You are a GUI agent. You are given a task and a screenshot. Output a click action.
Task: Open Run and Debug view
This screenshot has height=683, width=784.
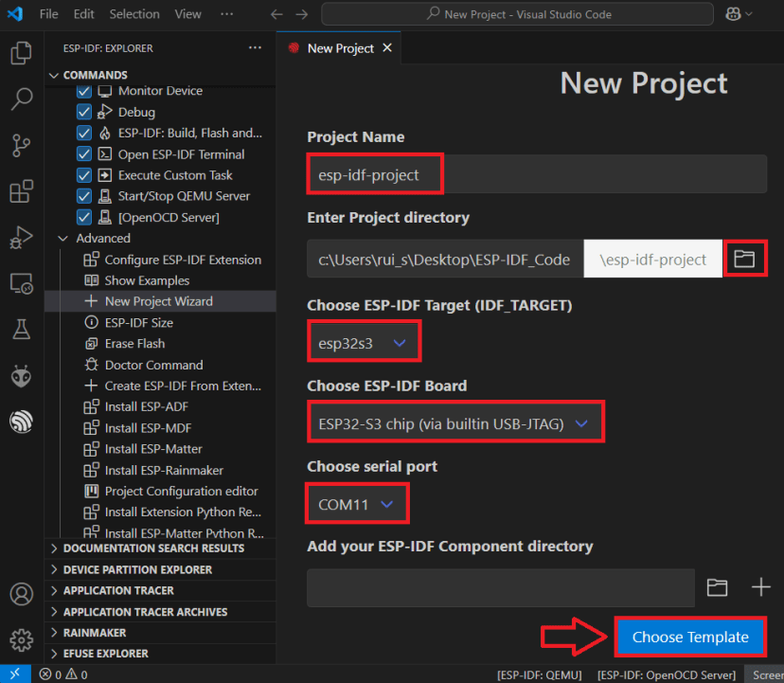click(21, 238)
